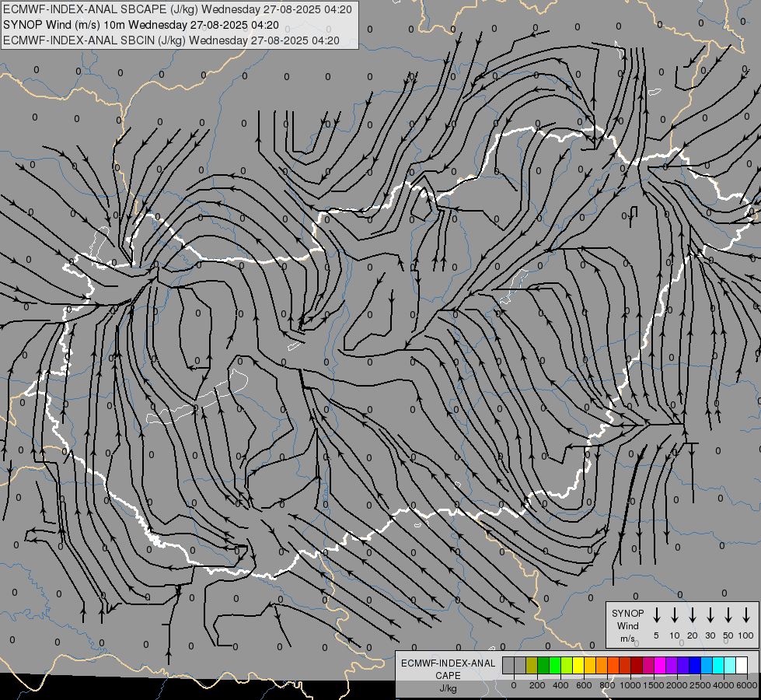Screen dimensions: 761x700
Task: Click the wind arrow above the 10 label
Action: [x=675, y=615]
